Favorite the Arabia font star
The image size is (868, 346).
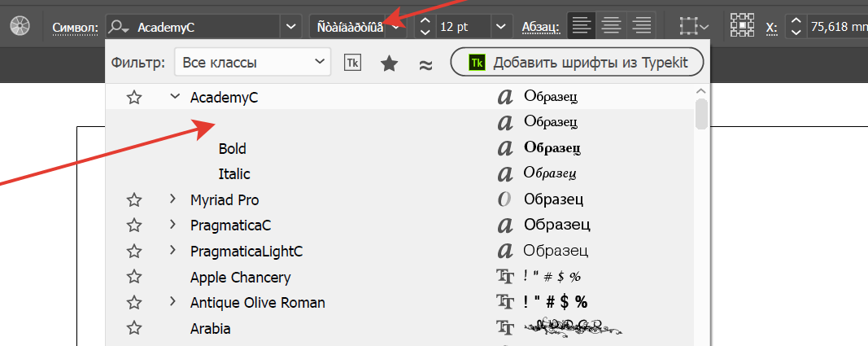pyautogui.click(x=134, y=328)
